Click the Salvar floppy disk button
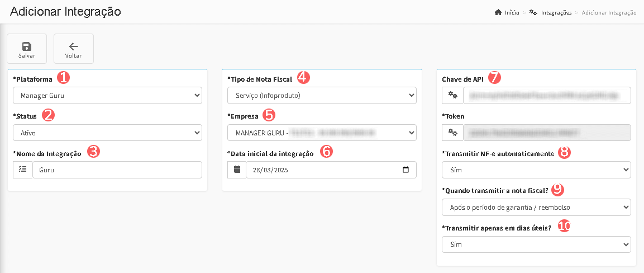 [x=27, y=49]
